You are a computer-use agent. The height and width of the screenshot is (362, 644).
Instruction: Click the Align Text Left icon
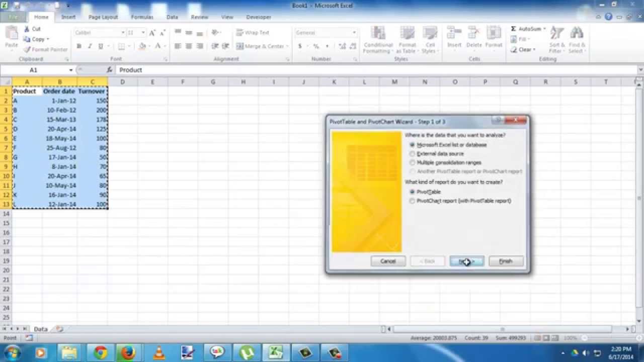coord(178,46)
